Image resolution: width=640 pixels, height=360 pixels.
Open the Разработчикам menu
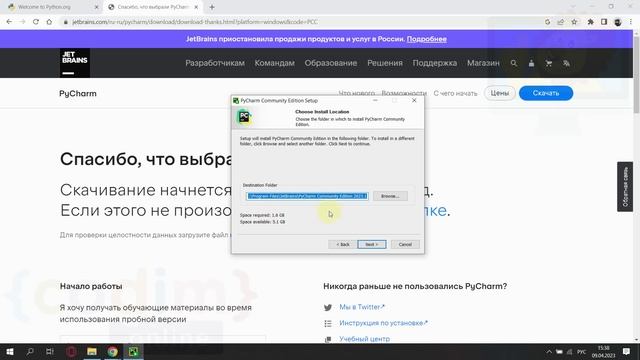point(215,63)
